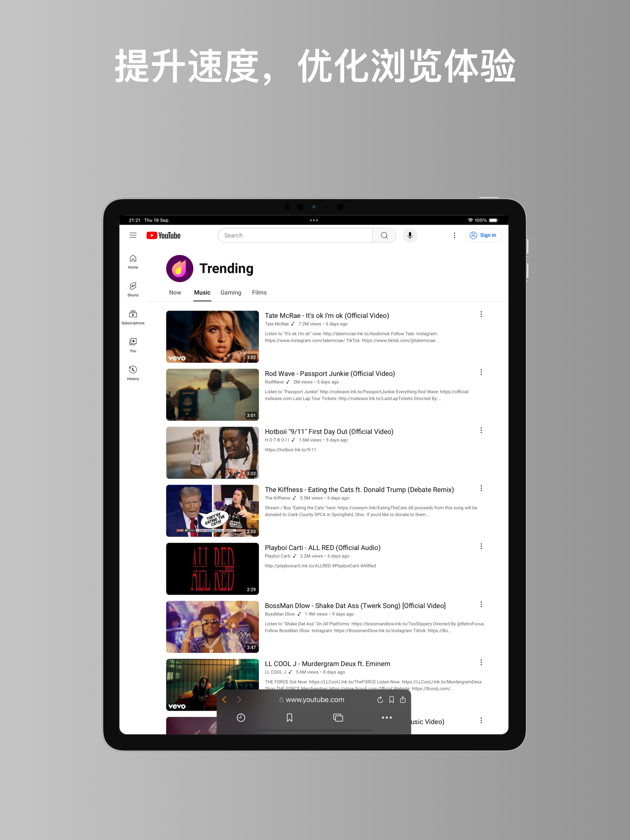Open title 'Tate McRae - It's ok I'm ok'
This screenshot has width=630, height=840.
[327, 316]
